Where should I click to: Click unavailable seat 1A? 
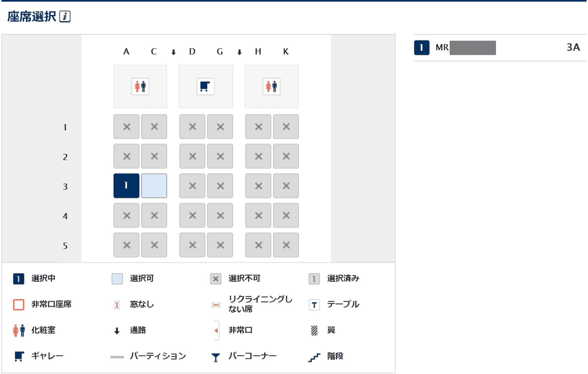(126, 127)
